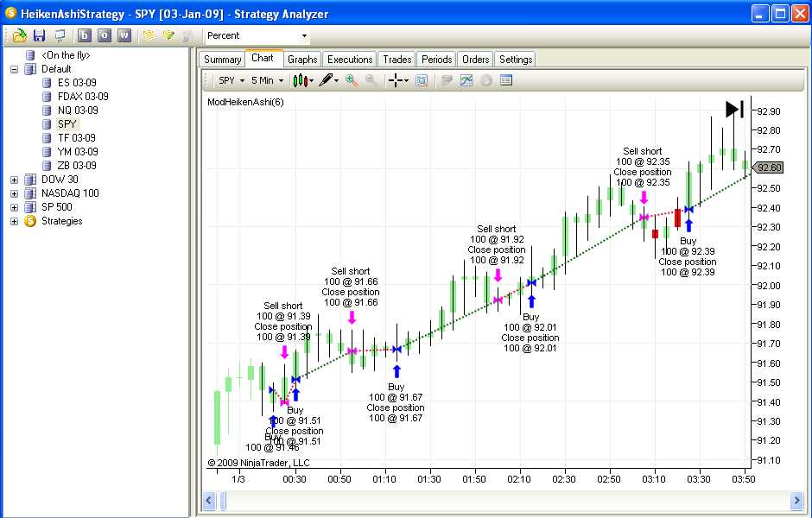Click the first yellow list icon in toolbar
The width and height of the screenshot is (812, 518).
click(149, 35)
